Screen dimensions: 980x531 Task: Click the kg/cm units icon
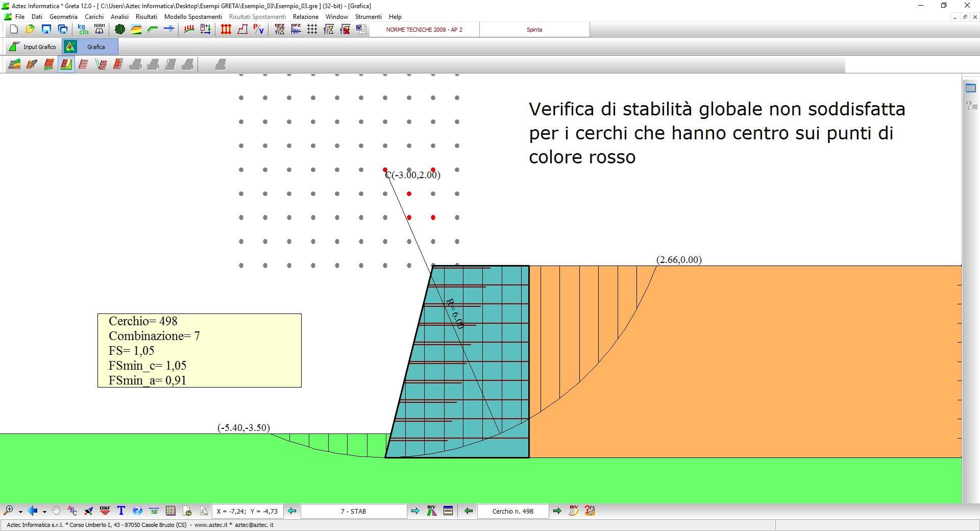point(83,30)
